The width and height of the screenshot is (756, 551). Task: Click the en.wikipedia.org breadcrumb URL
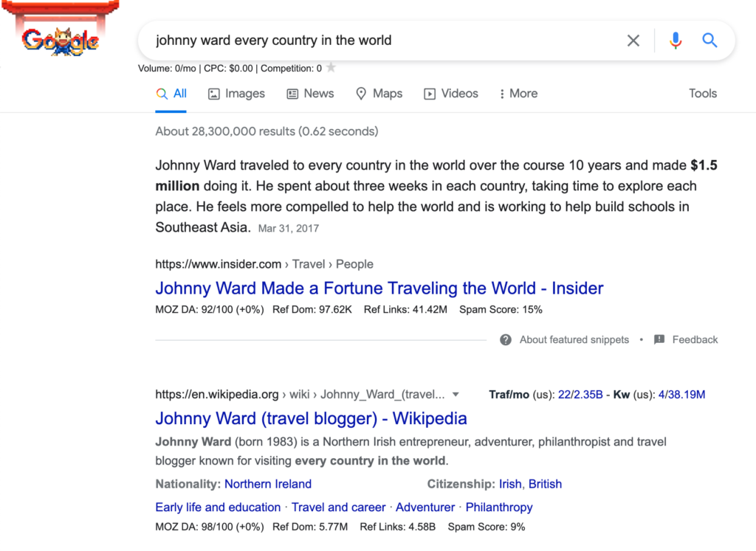300,395
